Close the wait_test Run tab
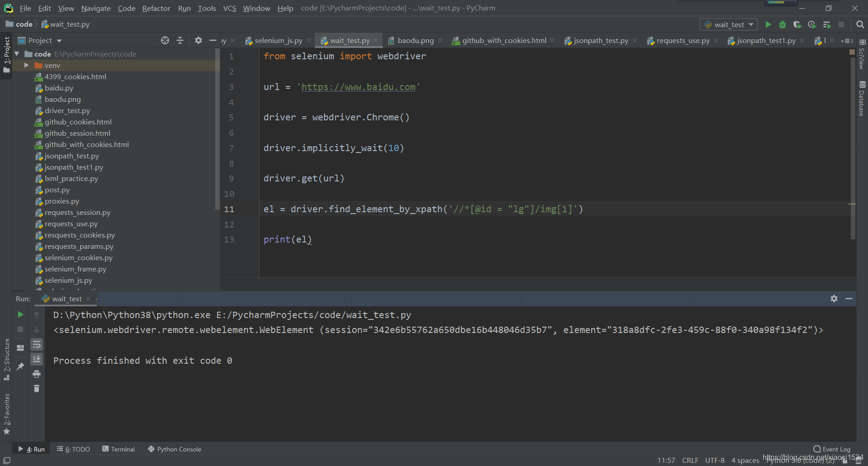868x466 pixels. click(x=88, y=299)
